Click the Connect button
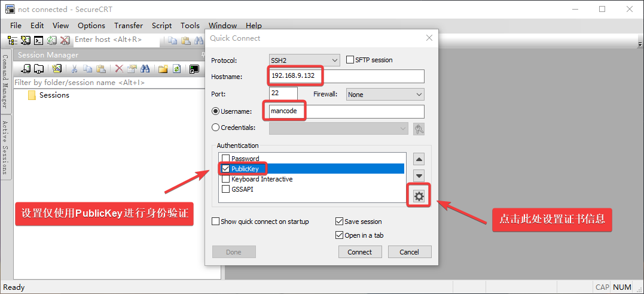644x294 pixels. pos(359,252)
